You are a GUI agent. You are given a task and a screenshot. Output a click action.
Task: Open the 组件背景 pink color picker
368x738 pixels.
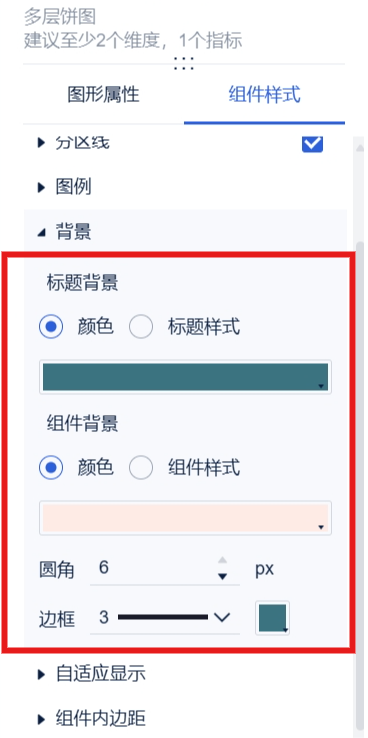[185, 518]
